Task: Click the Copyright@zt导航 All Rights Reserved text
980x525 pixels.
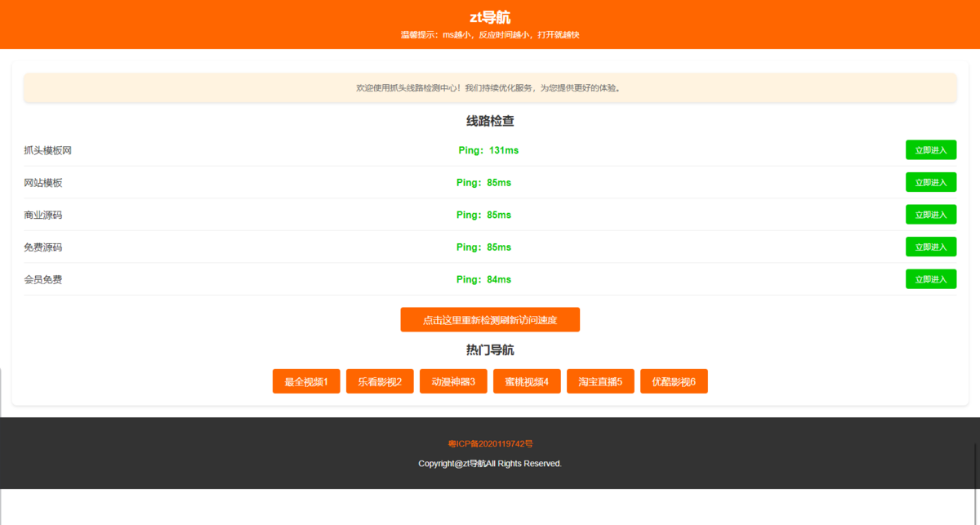Action: click(490, 464)
